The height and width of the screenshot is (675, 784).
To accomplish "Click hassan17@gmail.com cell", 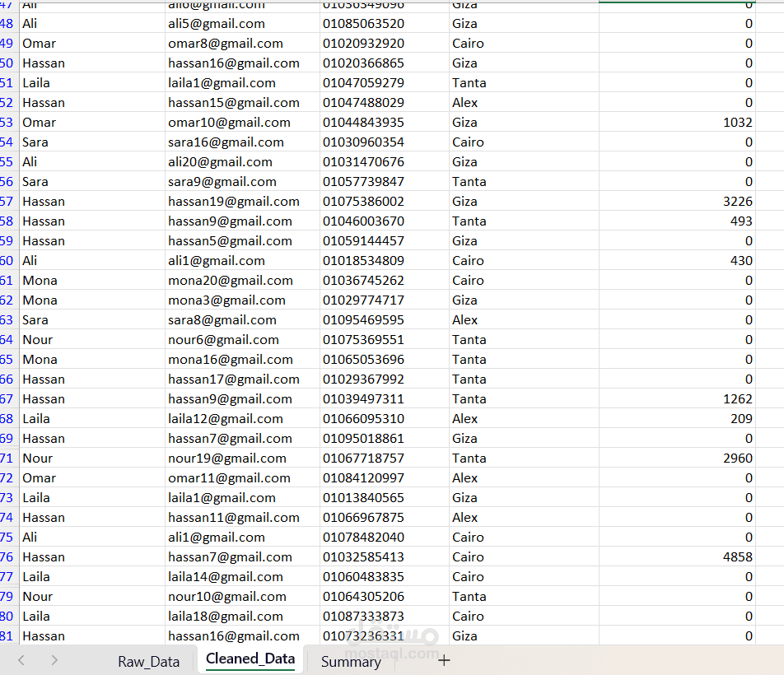I will coord(242,379).
